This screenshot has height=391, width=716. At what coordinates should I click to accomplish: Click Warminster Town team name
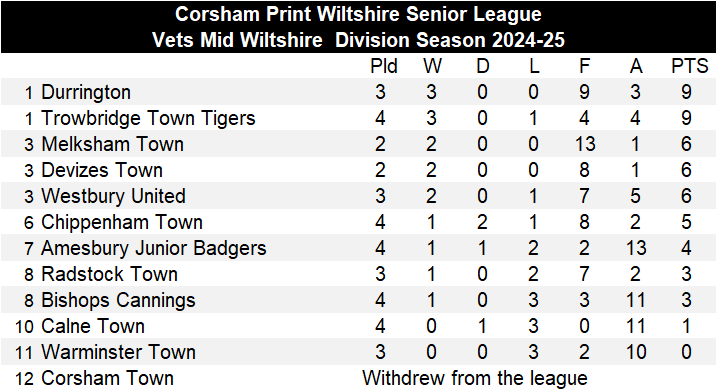point(118,353)
